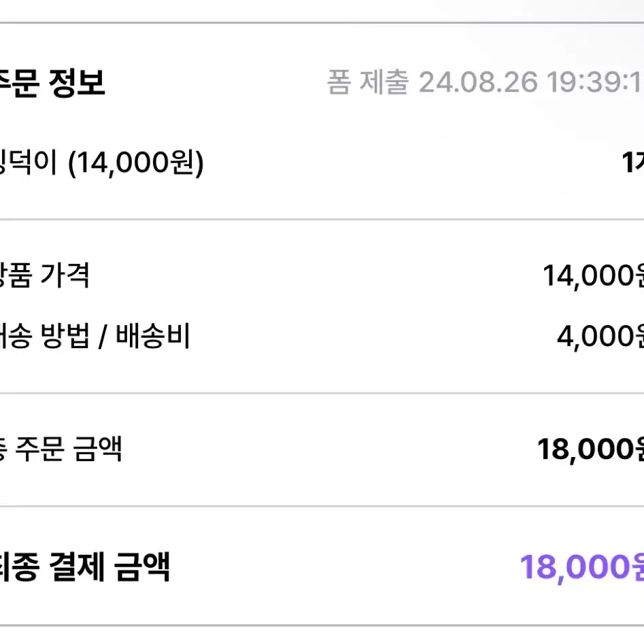Click the divider line under the product row

[x=322, y=220]
